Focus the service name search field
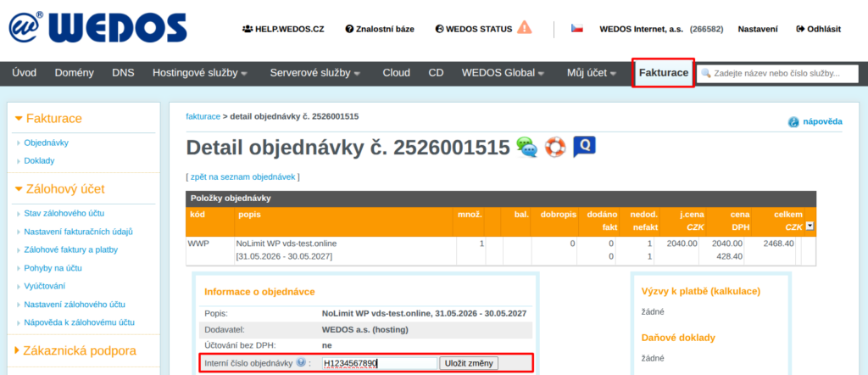Viewport: 868px width, 375px height. [x=777, y=73]
